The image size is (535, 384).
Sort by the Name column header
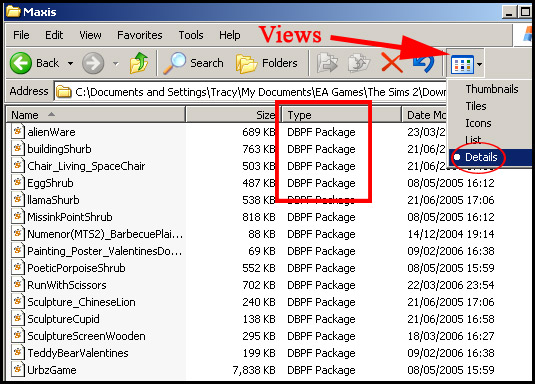pyautogui.click(x=96, y=115)
